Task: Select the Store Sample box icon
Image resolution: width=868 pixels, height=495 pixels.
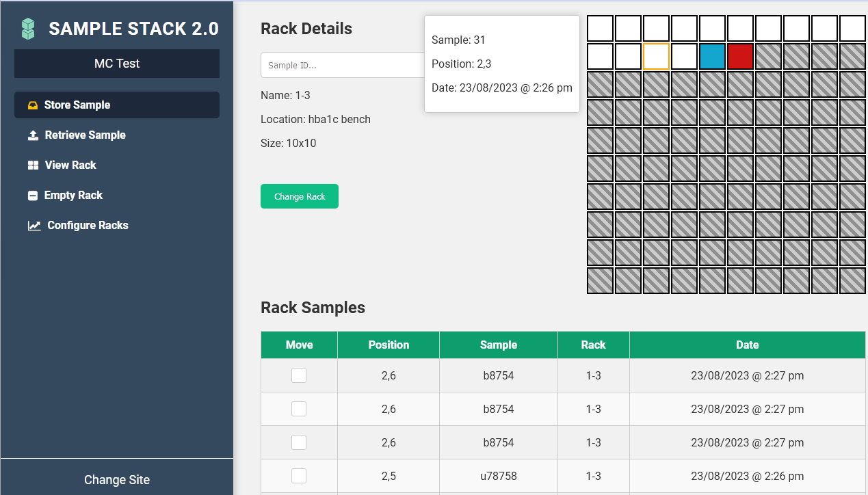Action: pyautogui.click(x=32, y=105)
